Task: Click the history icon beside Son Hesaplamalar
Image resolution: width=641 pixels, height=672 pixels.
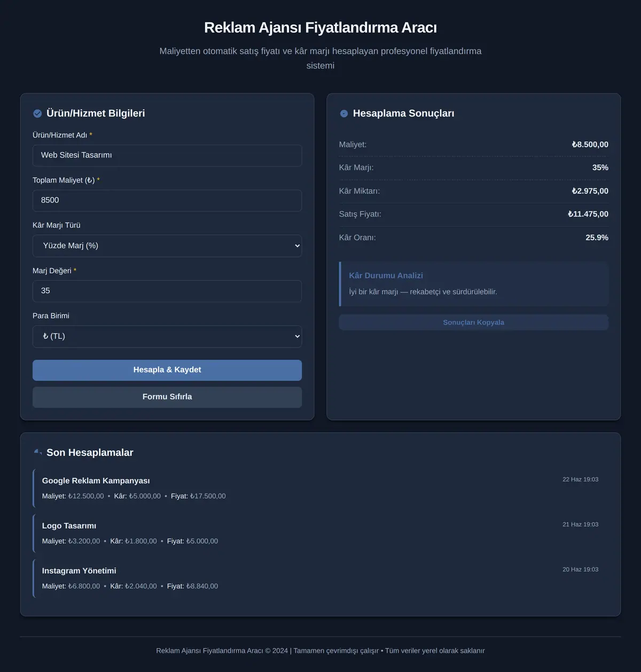Action: tap(37, 453)
